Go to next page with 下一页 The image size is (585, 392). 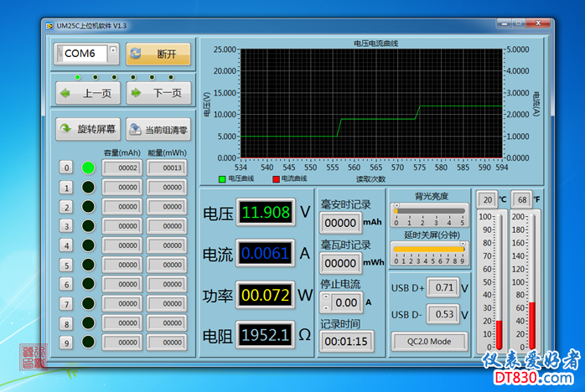pos(158,93)
